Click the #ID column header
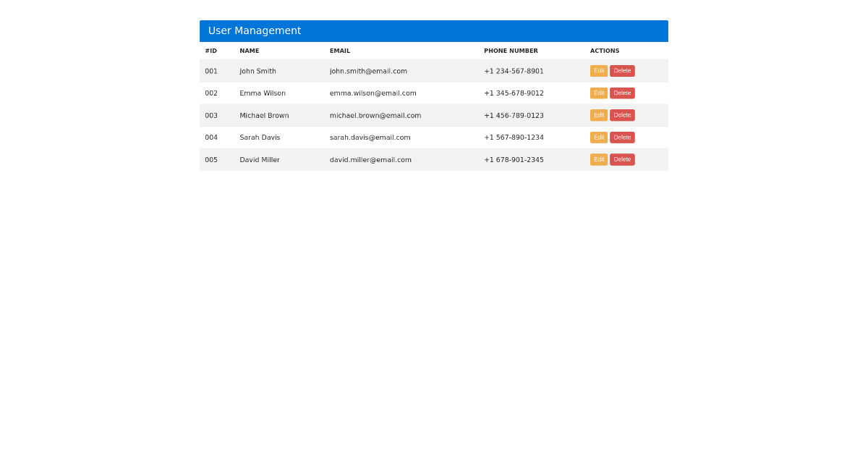868x456 pixels. [210, 51]
